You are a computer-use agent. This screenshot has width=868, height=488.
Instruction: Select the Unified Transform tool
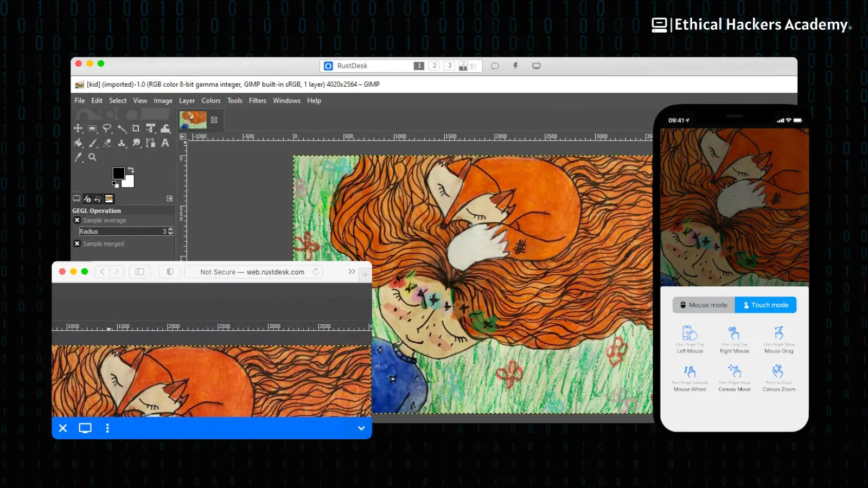151,129
